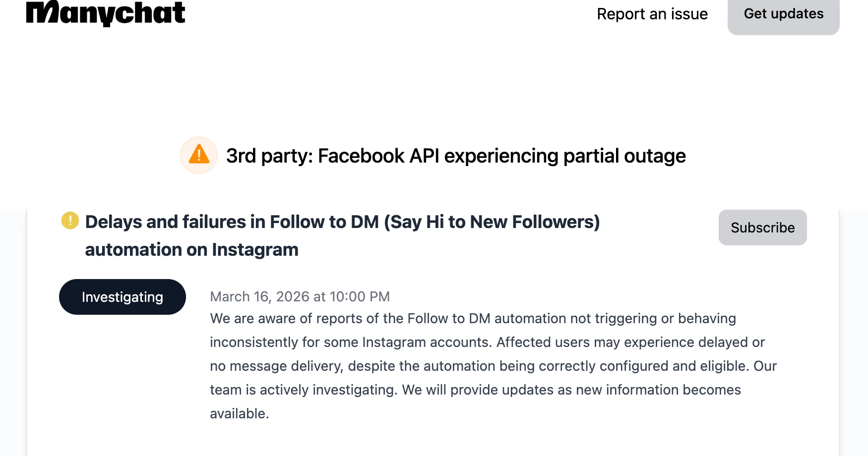The width and height of the screenshot is (868, 456).
Task: Click the Manychat logo
Action: pyautogui.click(x=106, y=13)
